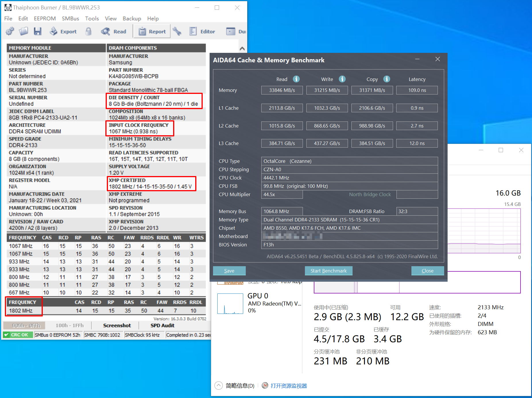Select the 000h - 0FFh address tab
This screenshot has width=532, height=398.
tap(25, 325)
